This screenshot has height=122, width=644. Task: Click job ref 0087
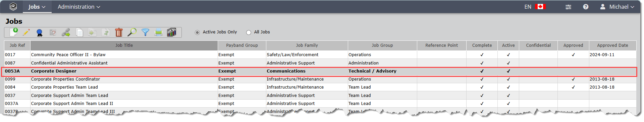[x=10, y=63]
